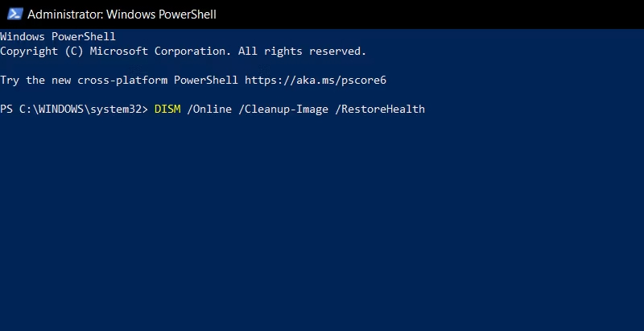Click the Administrator: Windows PowerShell title text
Screen dimensions: 644x331
click(x=122, y=14)
